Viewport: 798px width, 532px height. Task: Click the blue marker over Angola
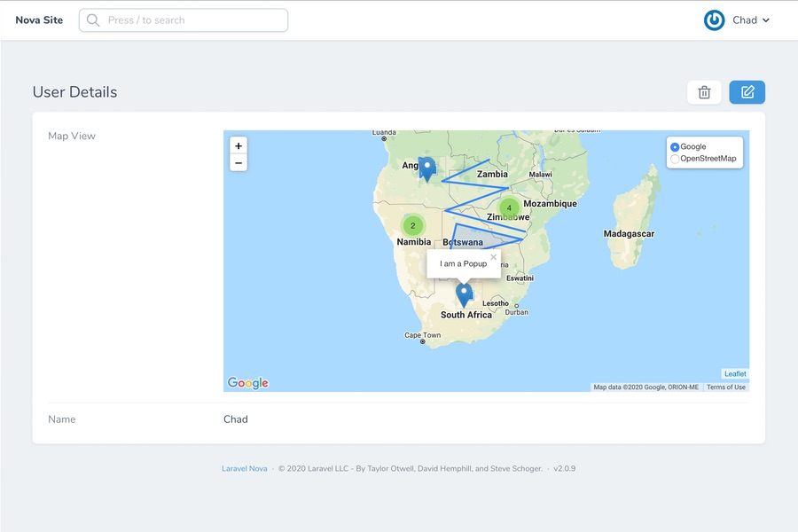[427, 169]
